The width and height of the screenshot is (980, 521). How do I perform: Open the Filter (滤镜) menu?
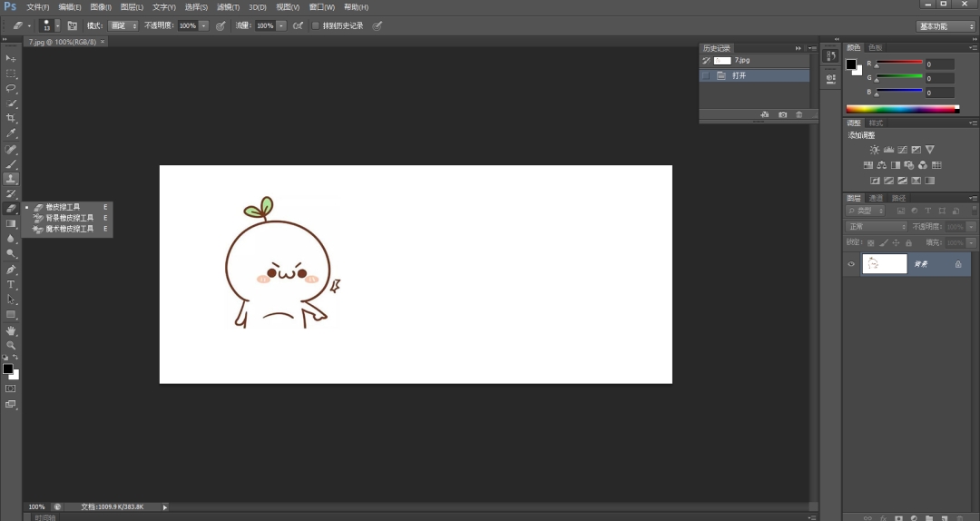[228, 7]
